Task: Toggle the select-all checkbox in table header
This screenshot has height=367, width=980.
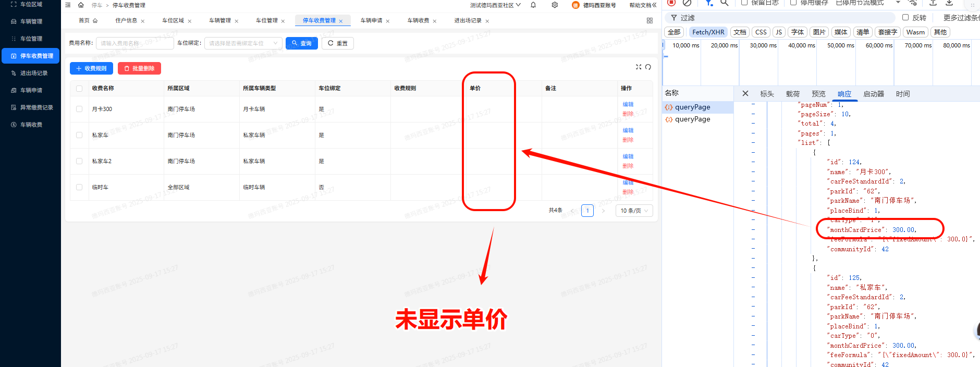Action: pos(79,89)
